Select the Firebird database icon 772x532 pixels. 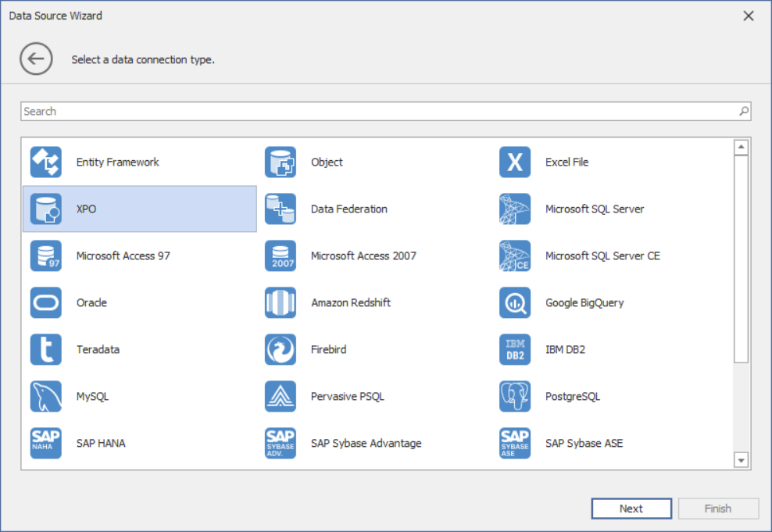point(281,350)
